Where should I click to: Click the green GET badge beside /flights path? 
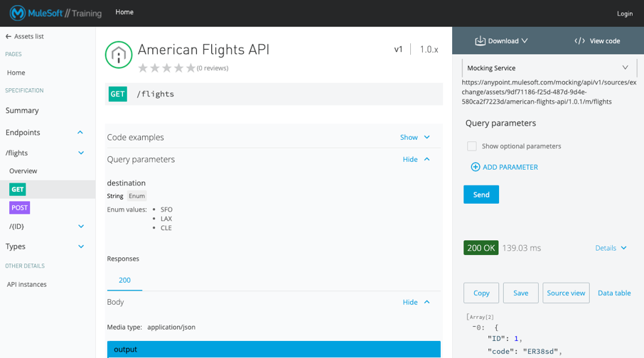(117, 94)
